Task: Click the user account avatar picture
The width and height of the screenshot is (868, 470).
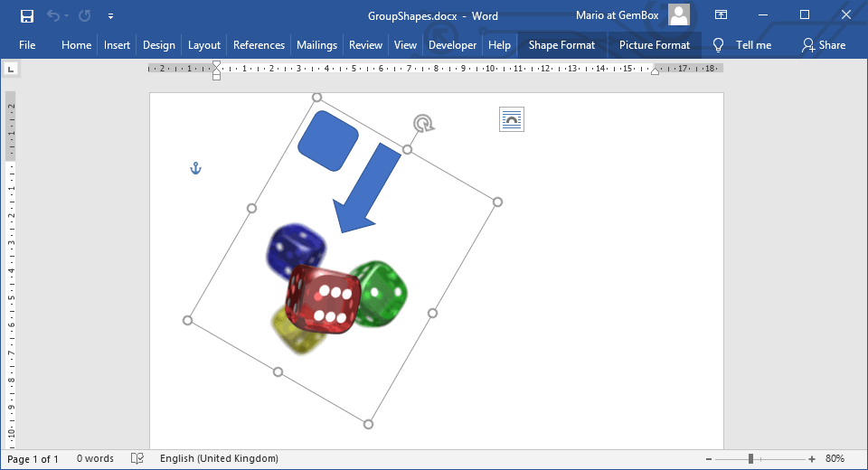Action: click(679, 14)
